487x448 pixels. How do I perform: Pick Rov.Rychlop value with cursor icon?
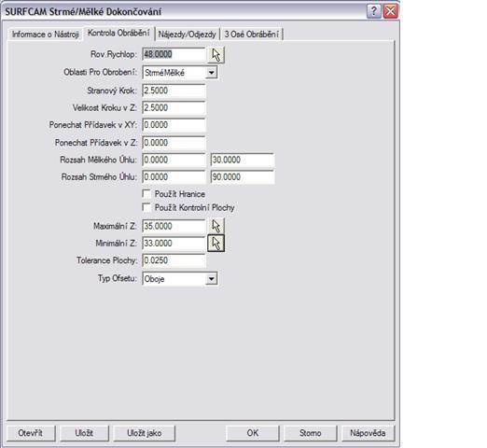pyautogui.click(x=216, y=55)
